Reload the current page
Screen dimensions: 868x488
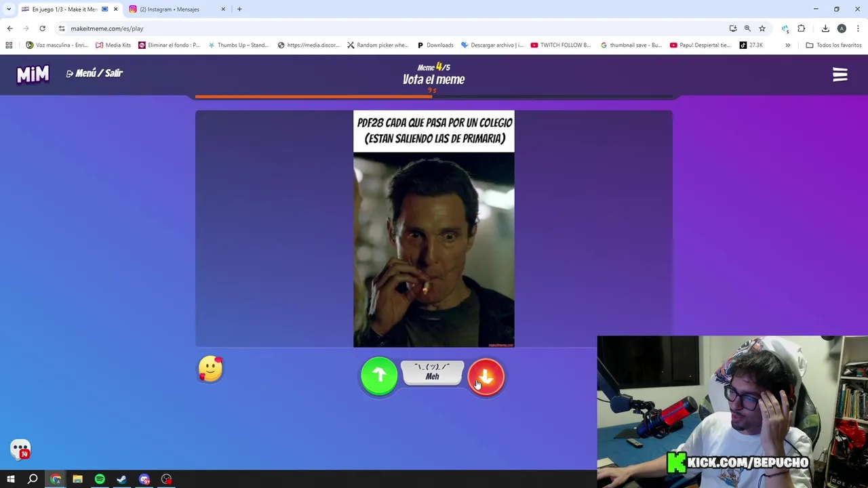pyautogui.click(x=42, y=28)
